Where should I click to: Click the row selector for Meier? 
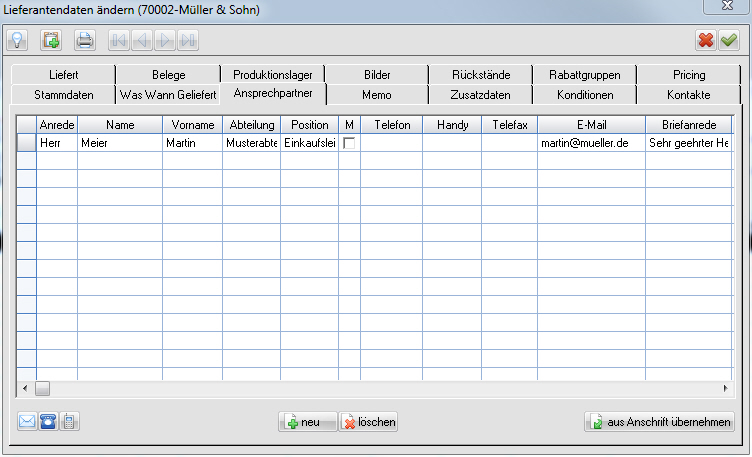coord(27,143)
